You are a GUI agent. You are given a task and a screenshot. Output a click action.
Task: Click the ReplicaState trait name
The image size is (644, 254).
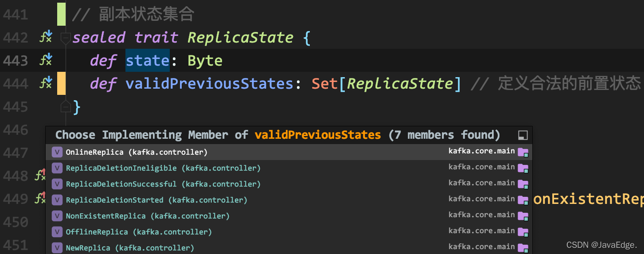(240, 37)
